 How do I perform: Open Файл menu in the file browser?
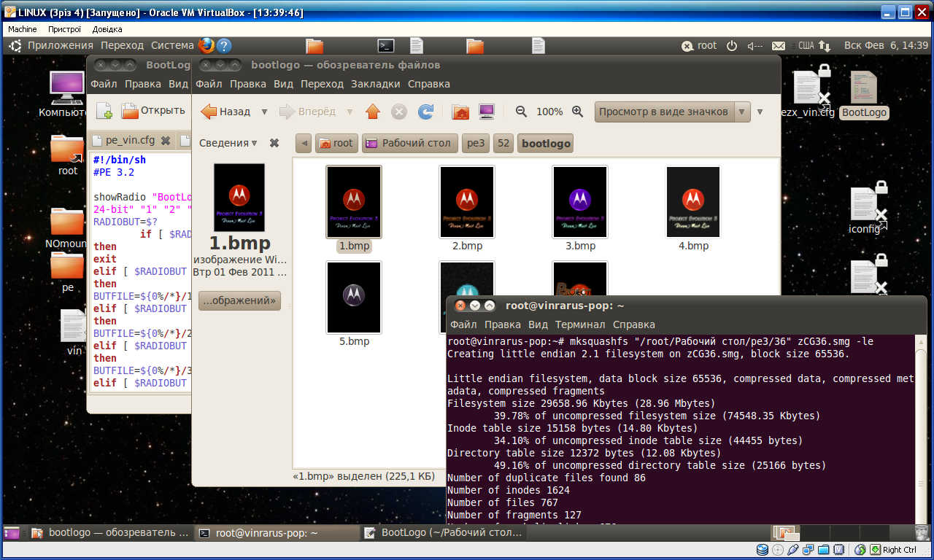pyautogui.click(x=209, y=84)
